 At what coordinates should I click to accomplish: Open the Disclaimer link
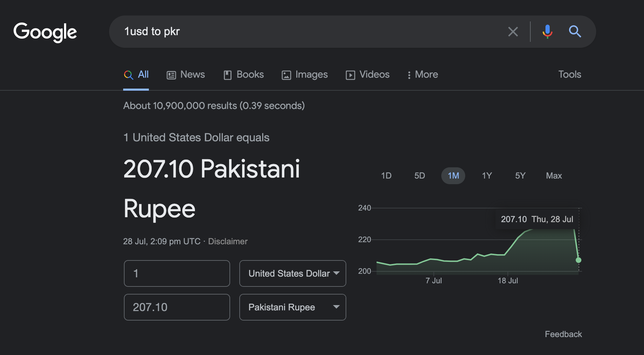point(228,241)
